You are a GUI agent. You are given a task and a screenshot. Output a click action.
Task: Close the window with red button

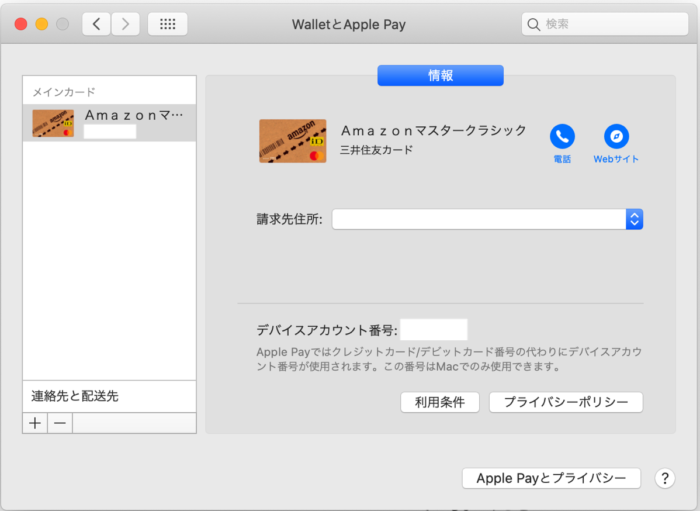tap(21, 24)
